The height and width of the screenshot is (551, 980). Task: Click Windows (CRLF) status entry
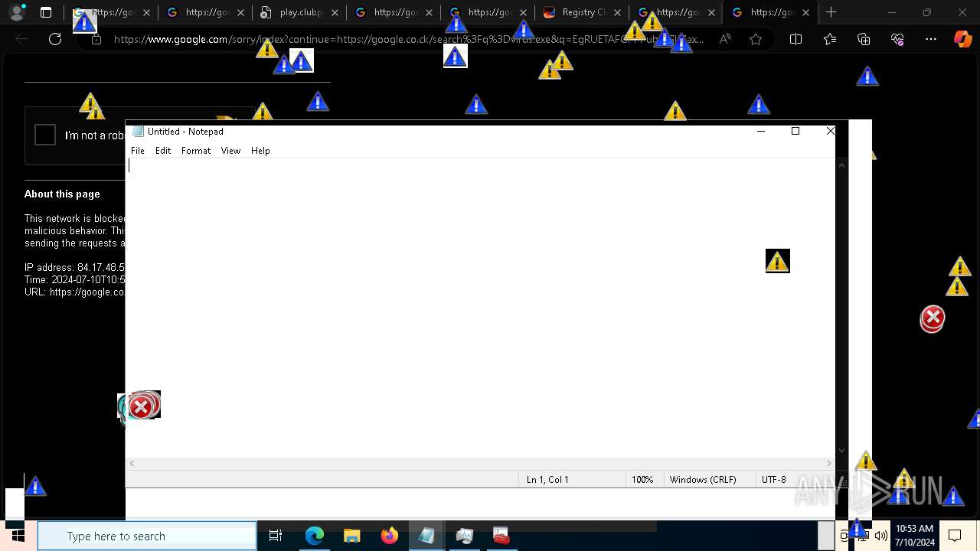(x=703, y=480)
